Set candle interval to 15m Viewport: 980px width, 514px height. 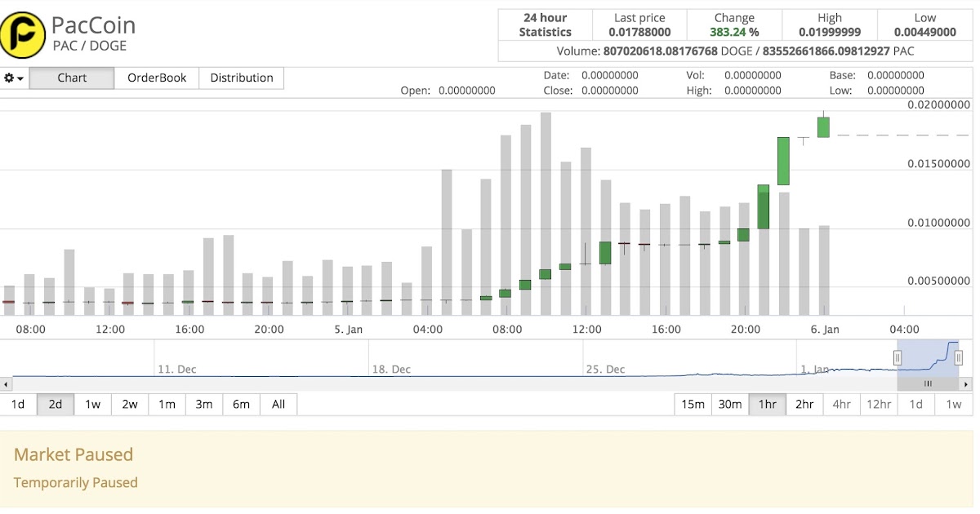(693, 404)
